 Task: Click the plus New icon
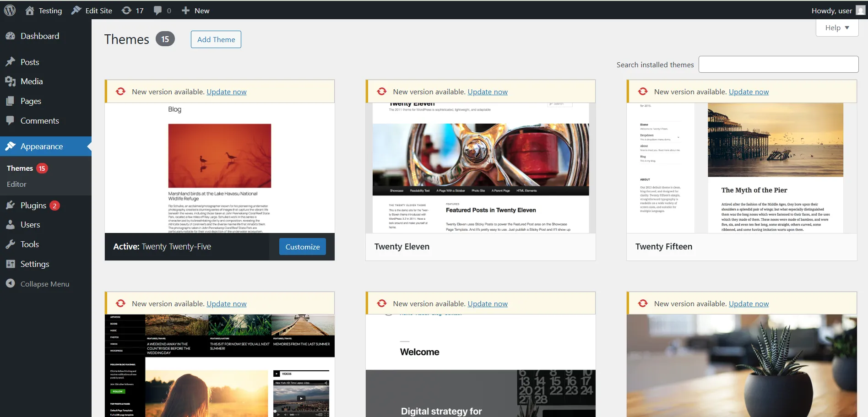point(185,10)
